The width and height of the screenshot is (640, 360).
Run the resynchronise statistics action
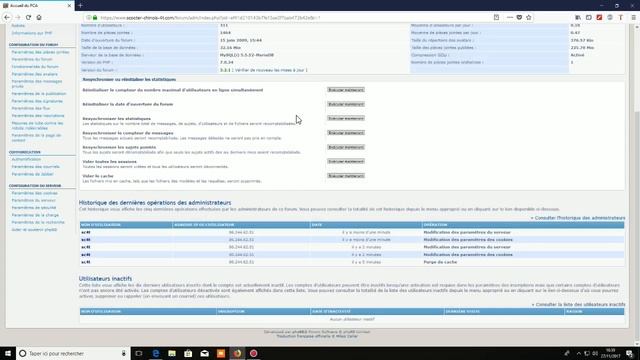[346, 118]
